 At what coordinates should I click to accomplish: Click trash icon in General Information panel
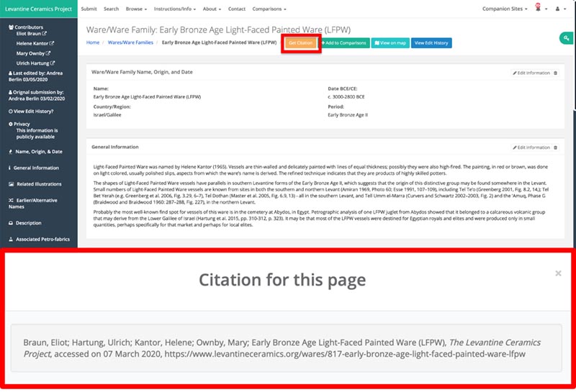[x=555, y=147]
